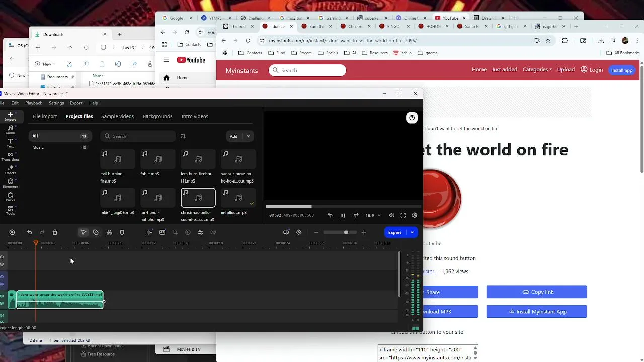This screenshot has height=362, width=644.
Task: Click the crop tool icon in toolbar
Action: tap(175, 232)
